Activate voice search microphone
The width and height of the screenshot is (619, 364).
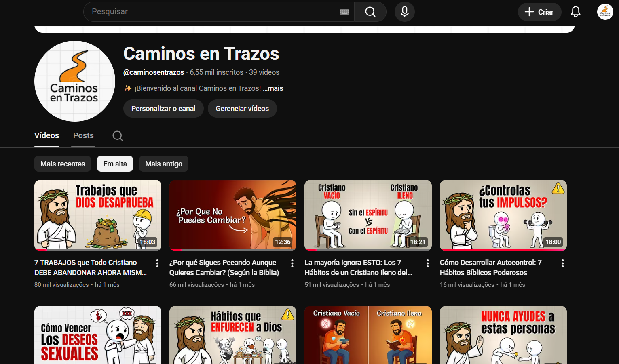coord(404,12)
